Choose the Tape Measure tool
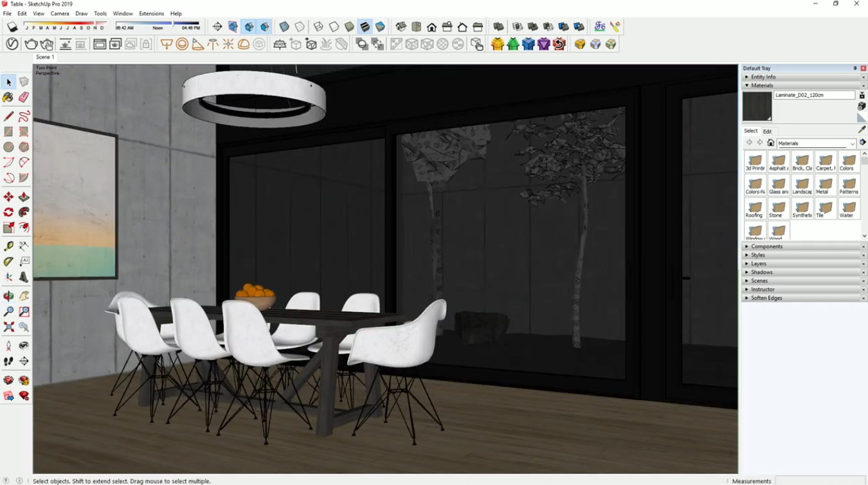Image resolution: width=868 pixels, height=485 pixels. (x=8, y=246)
